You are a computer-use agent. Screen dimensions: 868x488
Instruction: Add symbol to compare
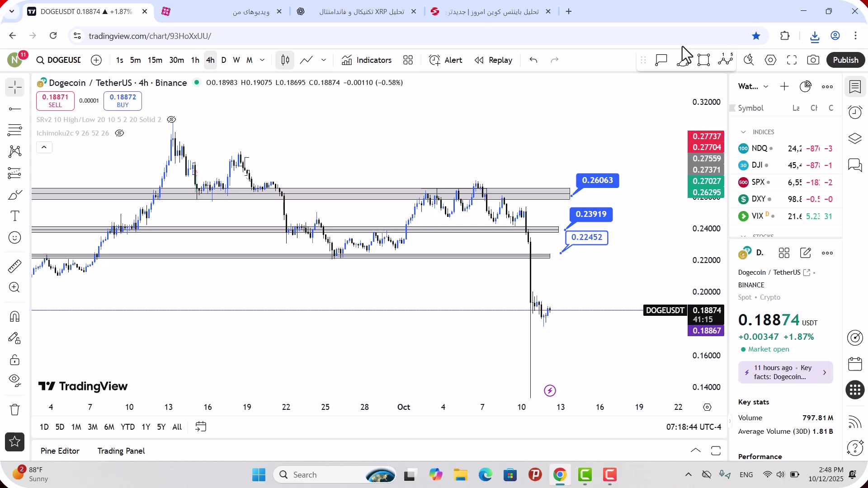pyautogui.click(x=96, y=60)
